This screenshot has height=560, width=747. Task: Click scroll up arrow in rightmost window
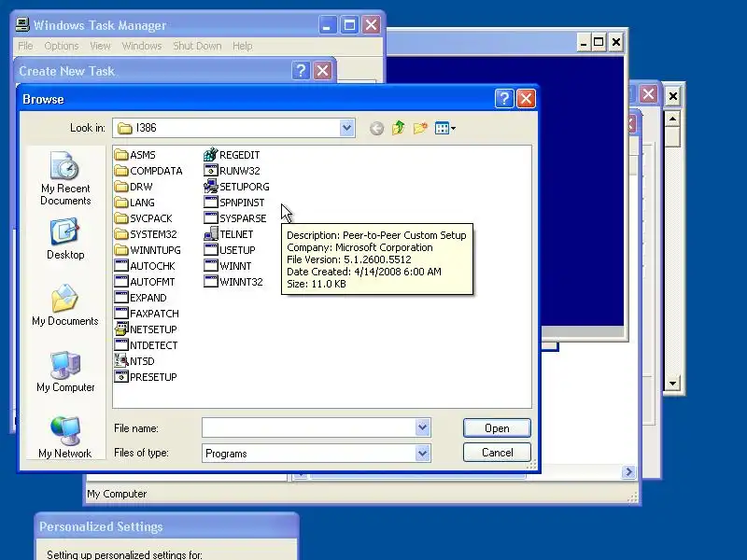tap(672, 119)
